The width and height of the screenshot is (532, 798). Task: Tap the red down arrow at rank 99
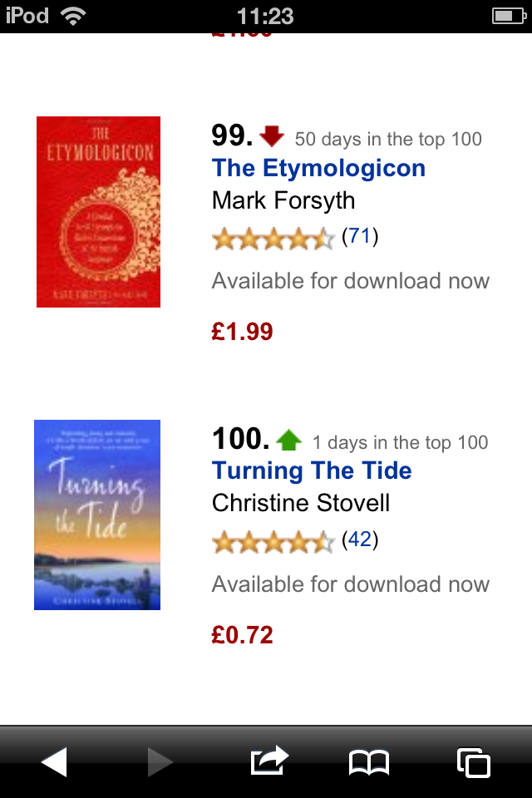272,135
